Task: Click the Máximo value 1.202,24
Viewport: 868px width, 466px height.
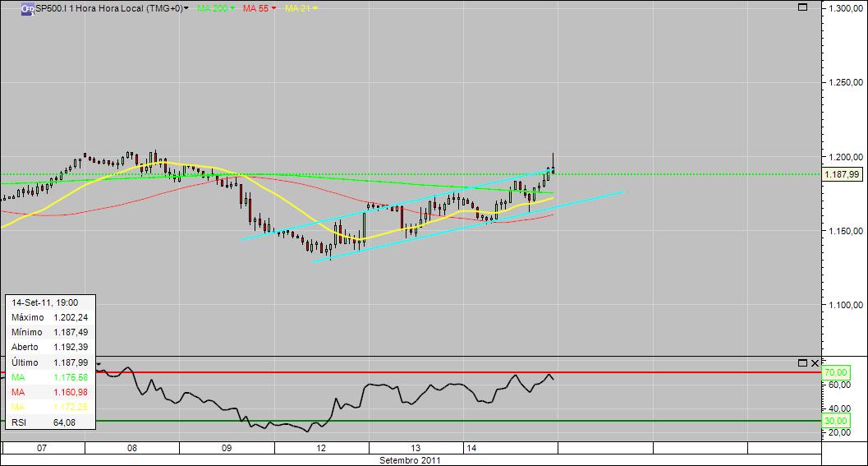Action: click(x=71, y=317)
